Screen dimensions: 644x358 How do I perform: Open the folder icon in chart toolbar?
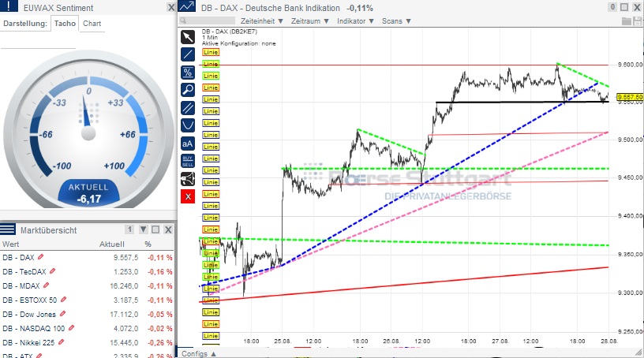tap(627, 21)
